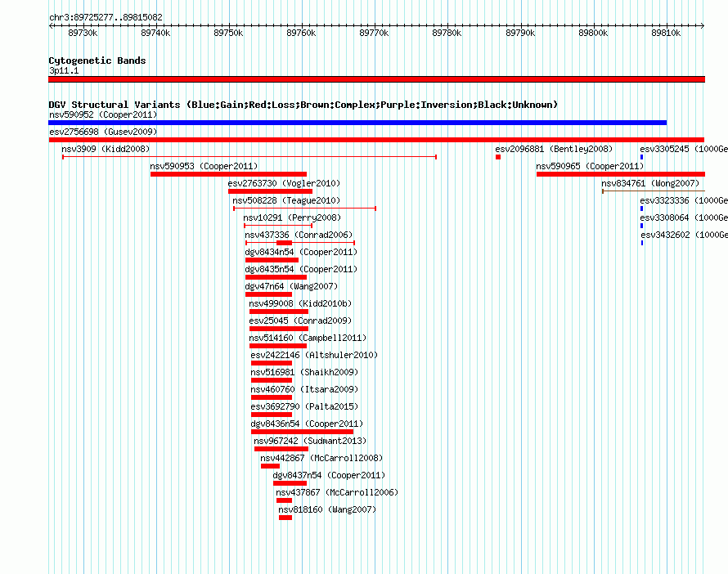Screen dimensions: 728x574
Task: Click nsv442867 (McCarroll2008) label
Action: 321,458
